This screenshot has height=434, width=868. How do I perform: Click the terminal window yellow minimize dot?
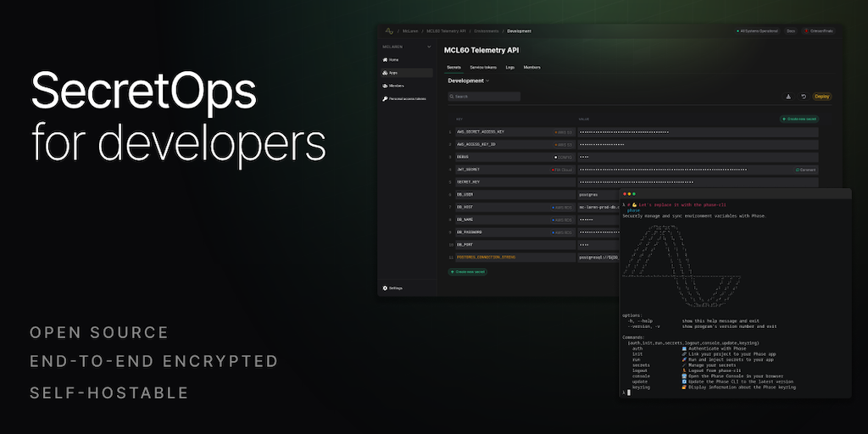click(x=630, y=194)
